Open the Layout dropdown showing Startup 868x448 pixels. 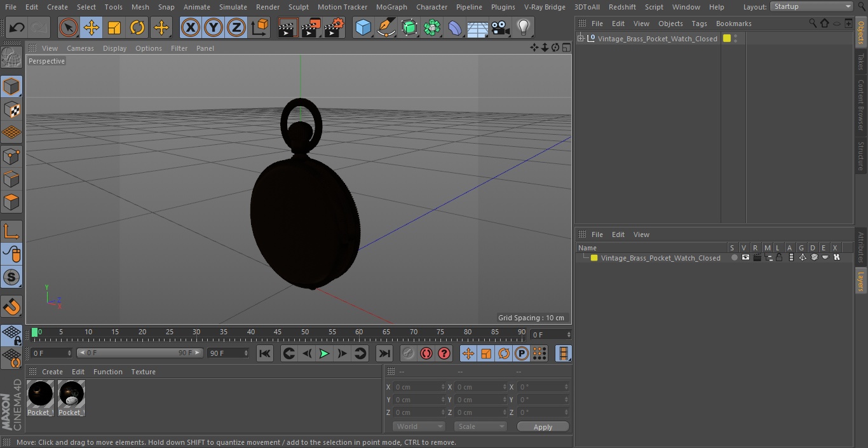(812, 6)
